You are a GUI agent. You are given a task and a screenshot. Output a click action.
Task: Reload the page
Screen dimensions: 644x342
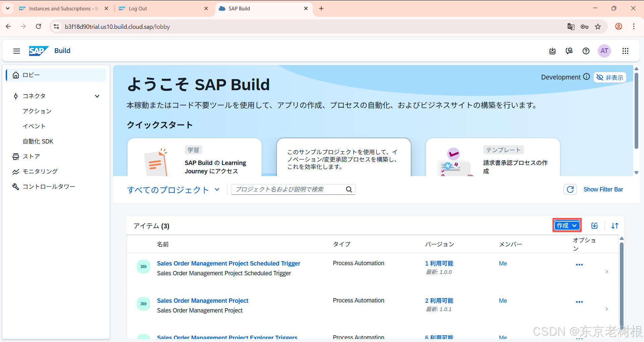[x=39, y=26]
